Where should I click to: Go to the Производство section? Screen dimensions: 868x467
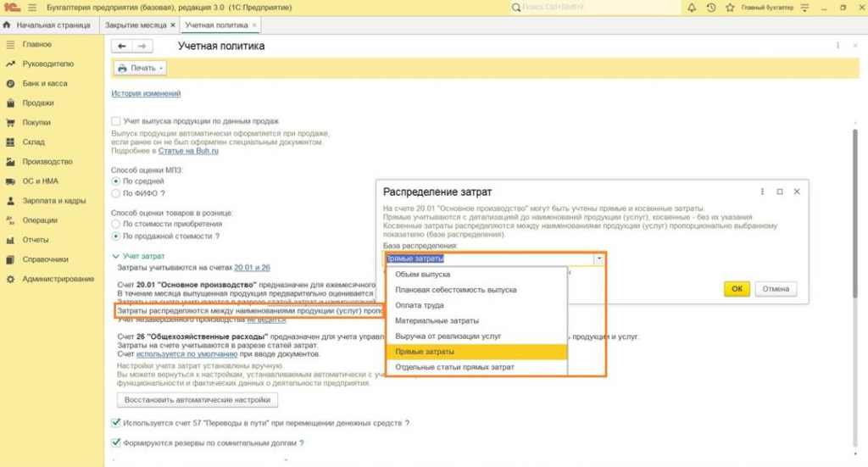(47, 161)
